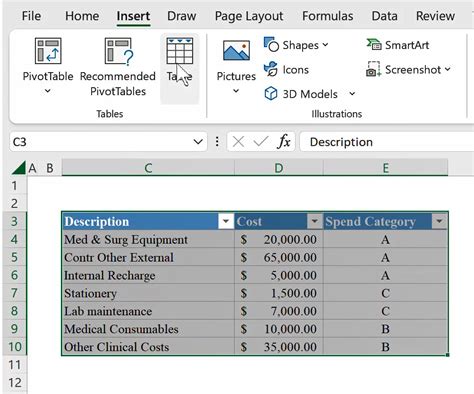Expand the Pictures dropdown chevron
This screenshot has height=394, width=474.
(236, 91)
